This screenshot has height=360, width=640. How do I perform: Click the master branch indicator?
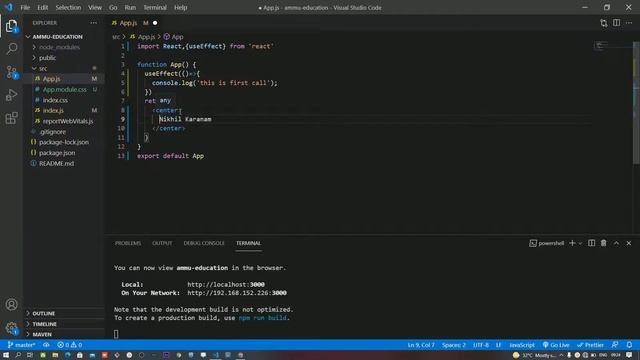21,345
